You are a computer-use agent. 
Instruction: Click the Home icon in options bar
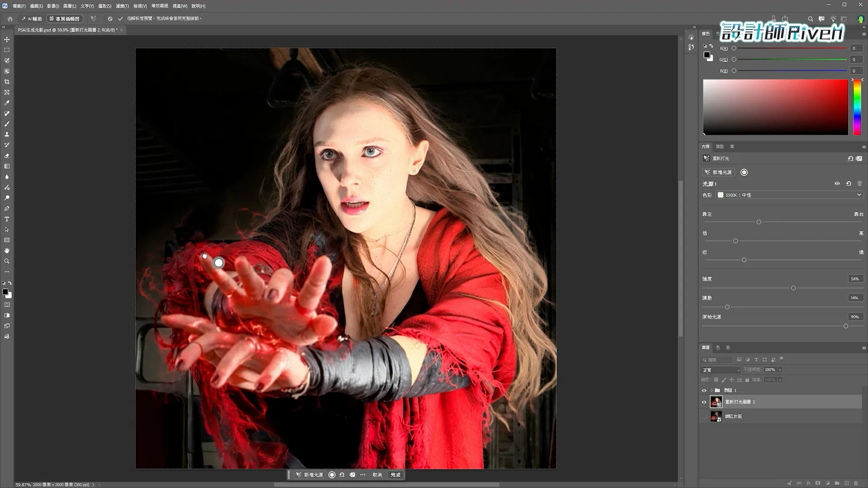[10, 19]
